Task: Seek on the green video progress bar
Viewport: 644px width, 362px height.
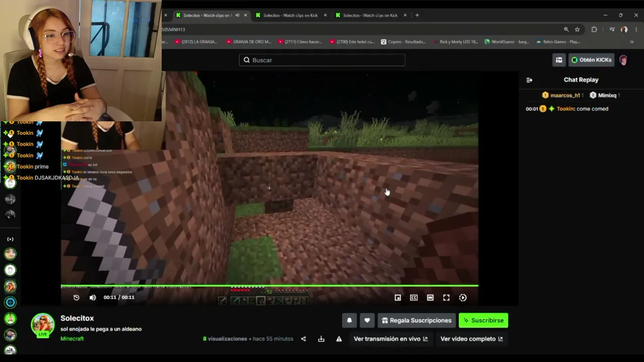Action: (x=270, y=286)
